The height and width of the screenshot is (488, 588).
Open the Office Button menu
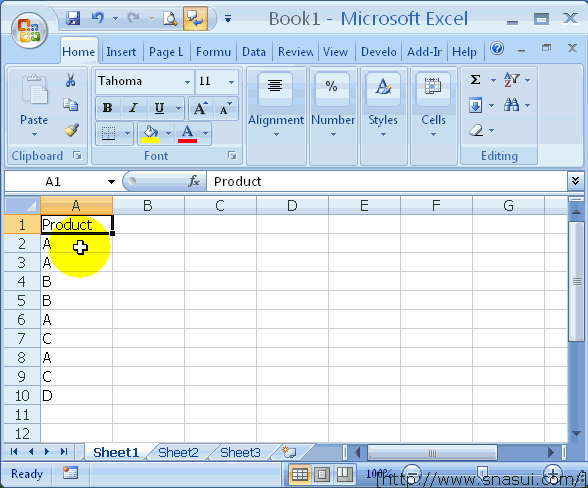29,31
